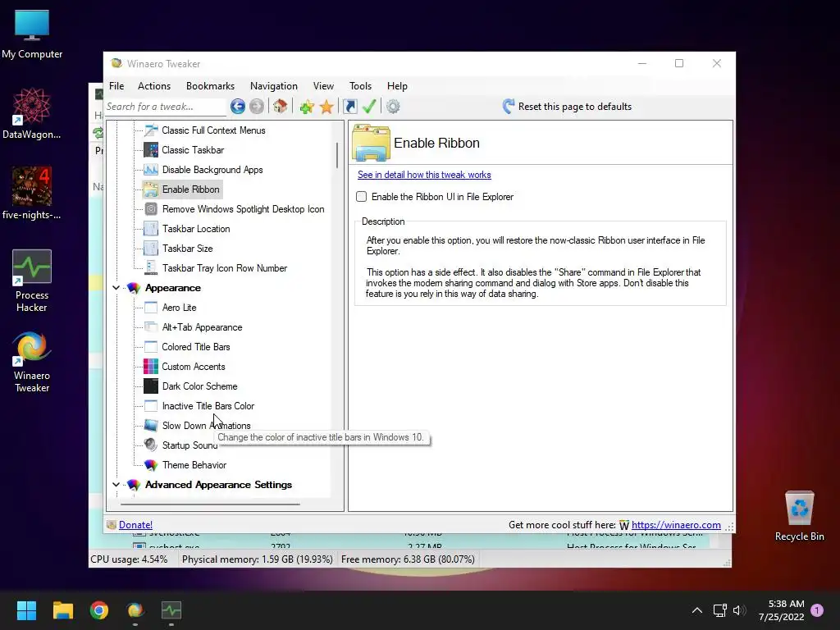The width and height of the screenshot is (840, 630).
Task: Click the Taskbar Tray Icon Row Number icon
Action: 151,268
